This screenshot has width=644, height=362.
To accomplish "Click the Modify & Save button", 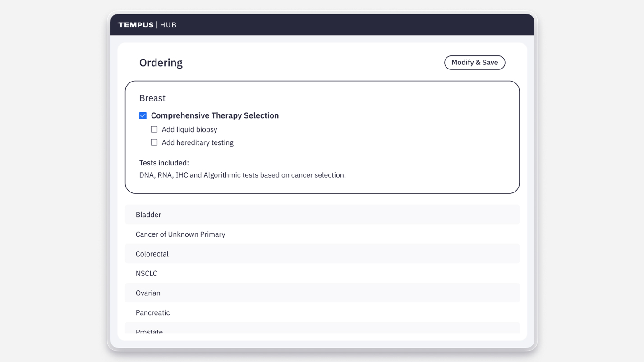I will pos(475,63).
